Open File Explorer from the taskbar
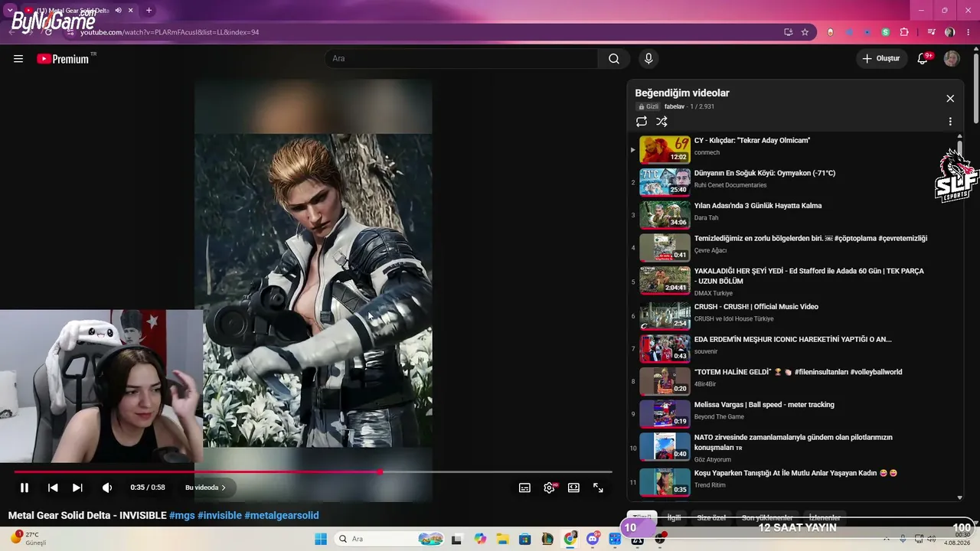The height and width of the screenshot is (551, 980). 503,539
